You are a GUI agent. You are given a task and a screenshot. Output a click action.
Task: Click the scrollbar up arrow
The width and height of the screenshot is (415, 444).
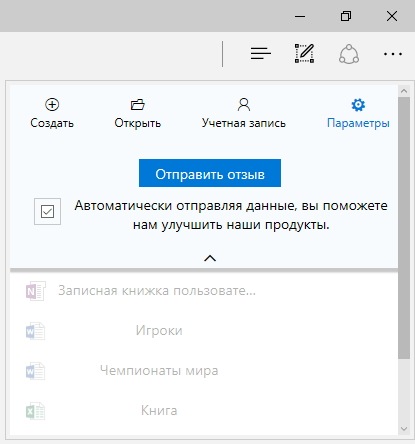pos(404,91)
